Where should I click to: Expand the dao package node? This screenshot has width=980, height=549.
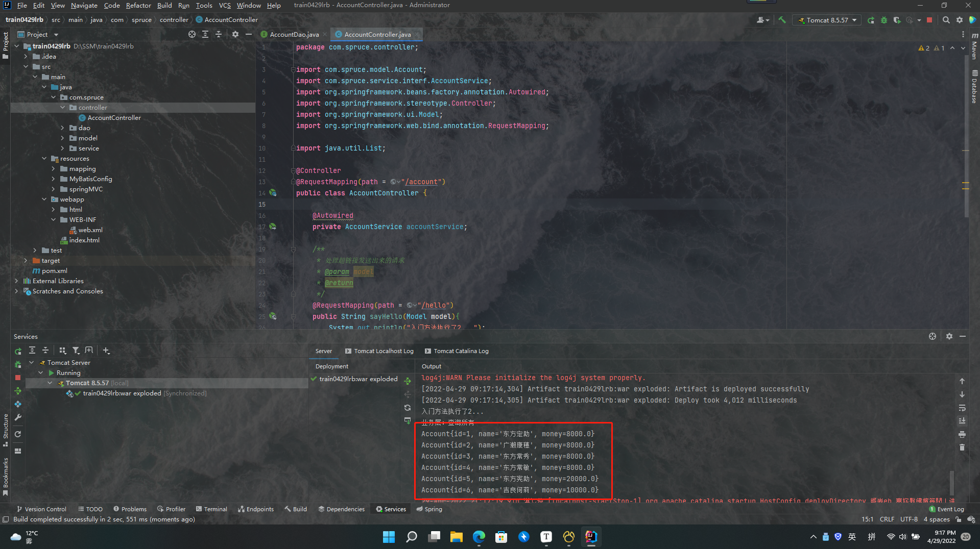62,128
